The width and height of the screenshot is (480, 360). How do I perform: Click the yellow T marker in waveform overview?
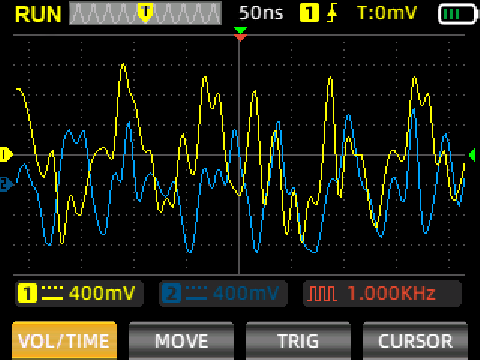point(145,13)
